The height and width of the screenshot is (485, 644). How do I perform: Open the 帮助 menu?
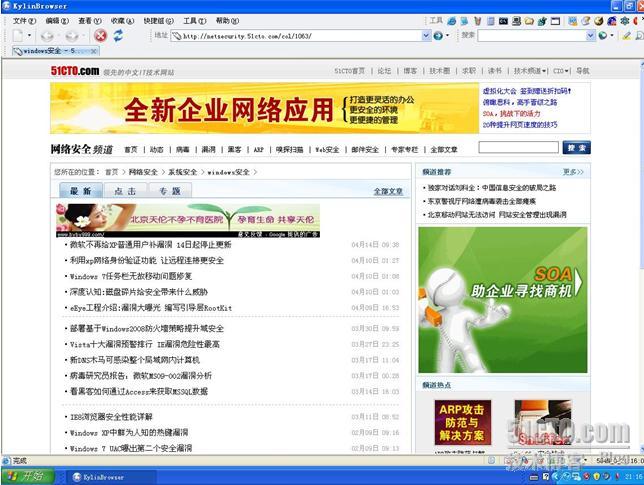(x=227, y=21)
